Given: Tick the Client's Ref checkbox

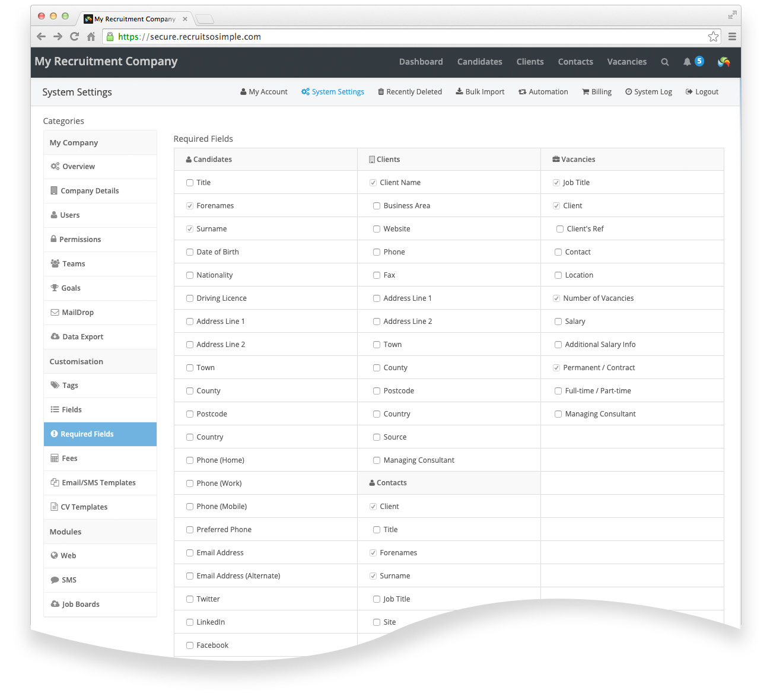Looking at the screenshot, I should point(560,229).
